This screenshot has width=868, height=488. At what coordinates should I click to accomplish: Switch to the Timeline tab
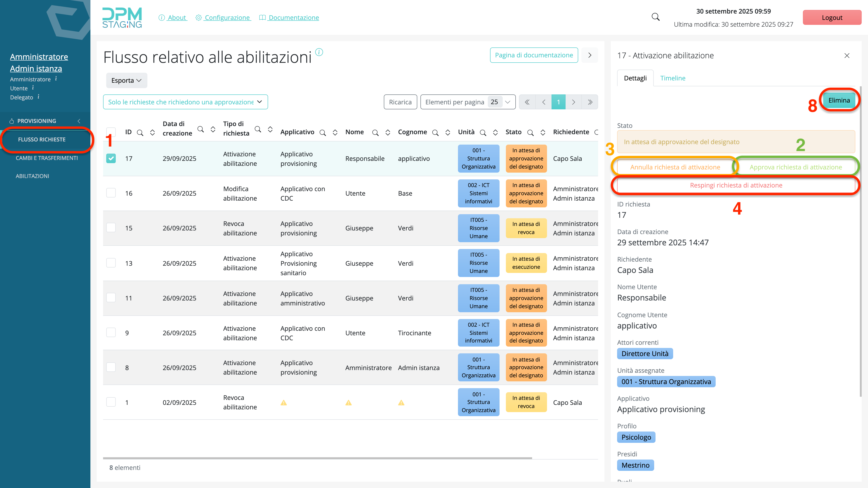[x=672, y=78]
